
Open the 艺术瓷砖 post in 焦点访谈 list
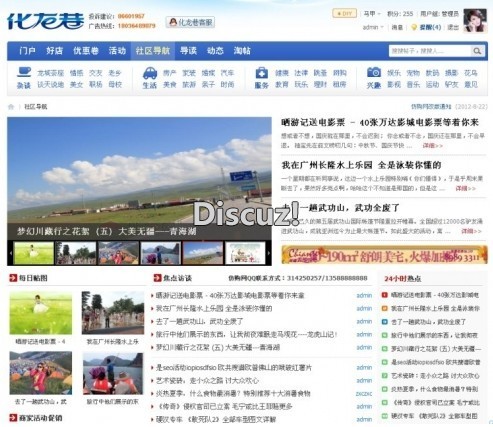click(207, 380)
